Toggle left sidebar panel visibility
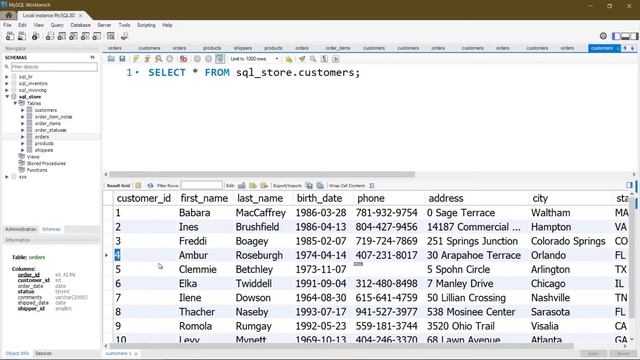Image resolution: width=640 pixels, height=360 pixels. pos(616,36)
